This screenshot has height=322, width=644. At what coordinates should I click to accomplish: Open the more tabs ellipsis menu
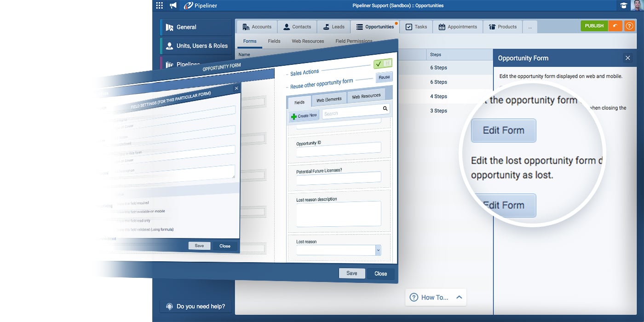click(530, 27)
